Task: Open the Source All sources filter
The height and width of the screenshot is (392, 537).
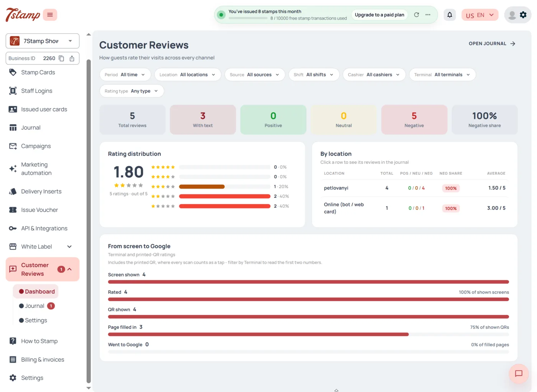Action: (x=255, y=75)
